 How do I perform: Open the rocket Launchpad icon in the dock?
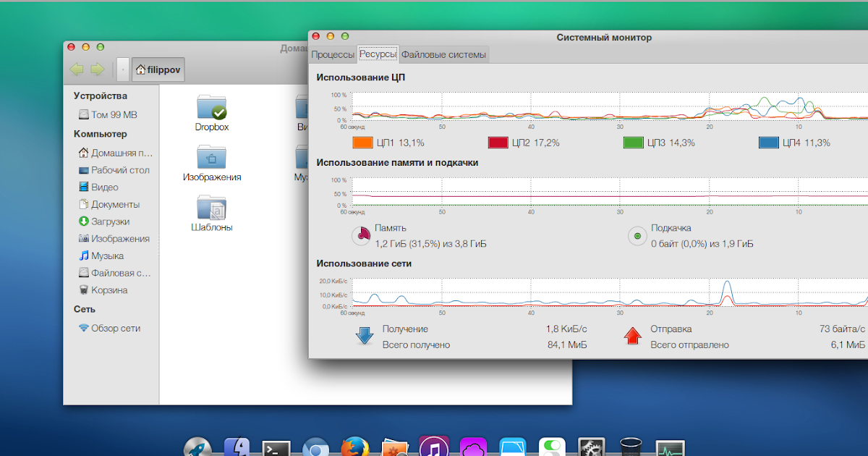197,447
